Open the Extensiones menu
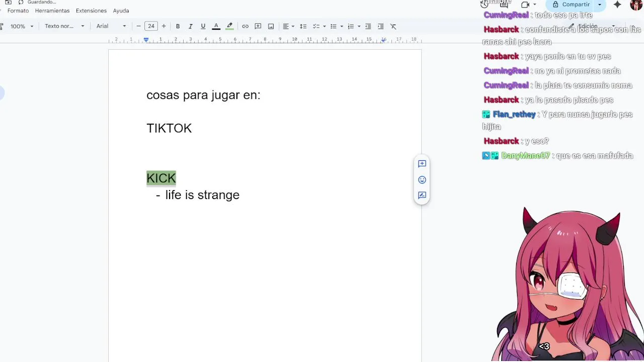This screenshot has height=362, width=644. pyautogui.click(x=91, y=11)
